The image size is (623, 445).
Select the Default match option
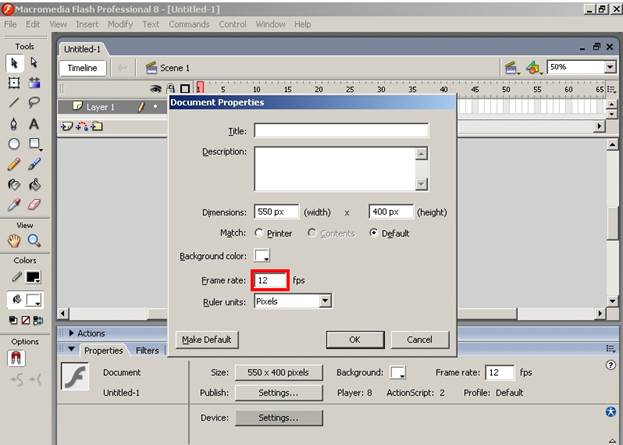pyautogui.click(x=373, y=233)
